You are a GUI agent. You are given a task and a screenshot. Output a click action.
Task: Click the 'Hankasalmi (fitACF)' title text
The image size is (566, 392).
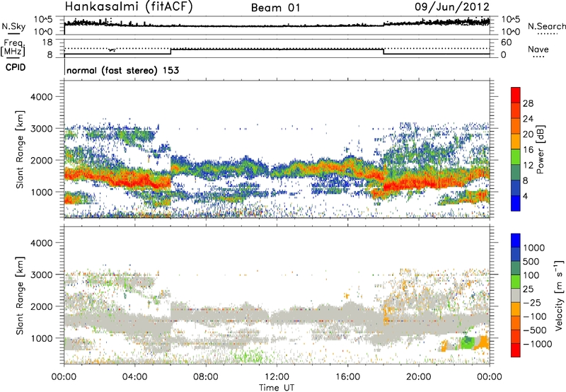pos(129,7)
